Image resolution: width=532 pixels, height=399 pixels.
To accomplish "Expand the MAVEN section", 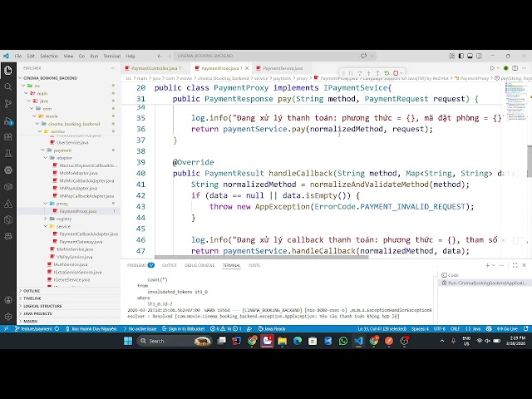I will coord(30,321).
